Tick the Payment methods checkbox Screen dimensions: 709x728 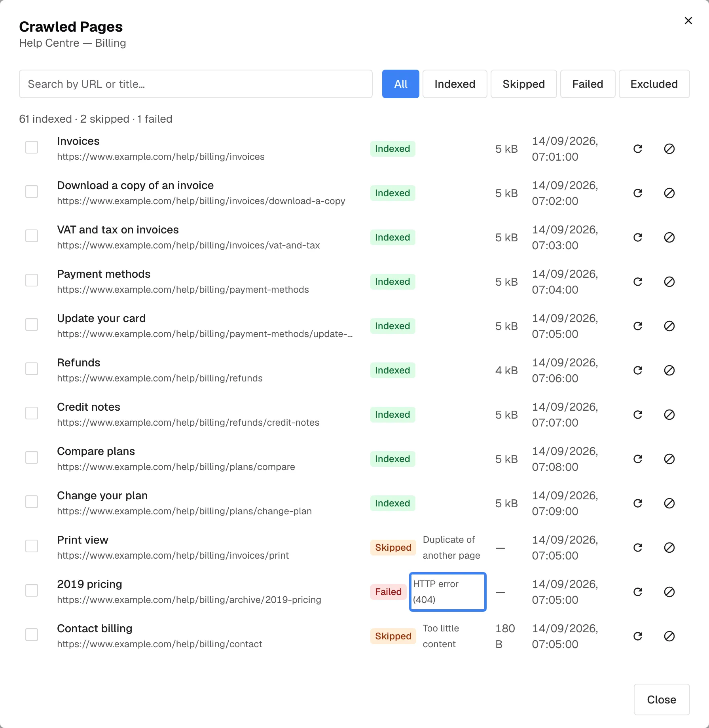pyautogui.click(x=32, y=280)
